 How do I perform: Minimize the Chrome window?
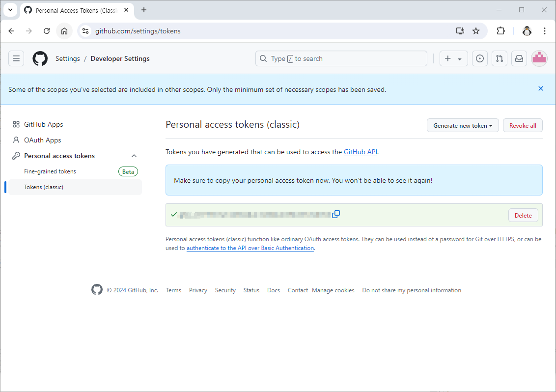(499, 10)
